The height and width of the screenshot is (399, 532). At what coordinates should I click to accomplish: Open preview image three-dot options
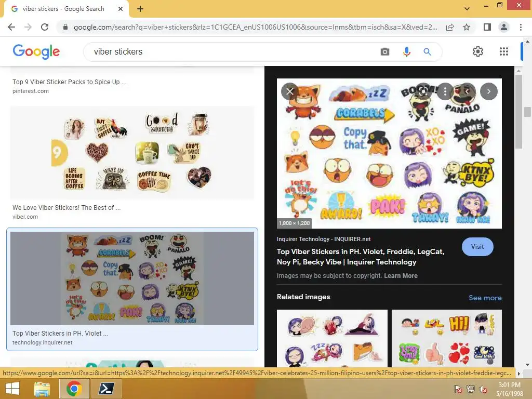tap(445, 91)
